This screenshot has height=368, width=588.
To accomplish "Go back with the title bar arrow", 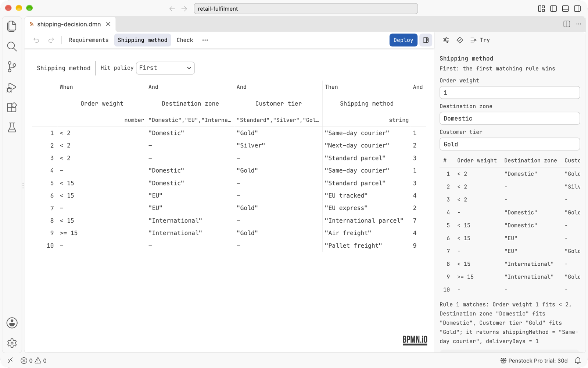I will point(172,8).
